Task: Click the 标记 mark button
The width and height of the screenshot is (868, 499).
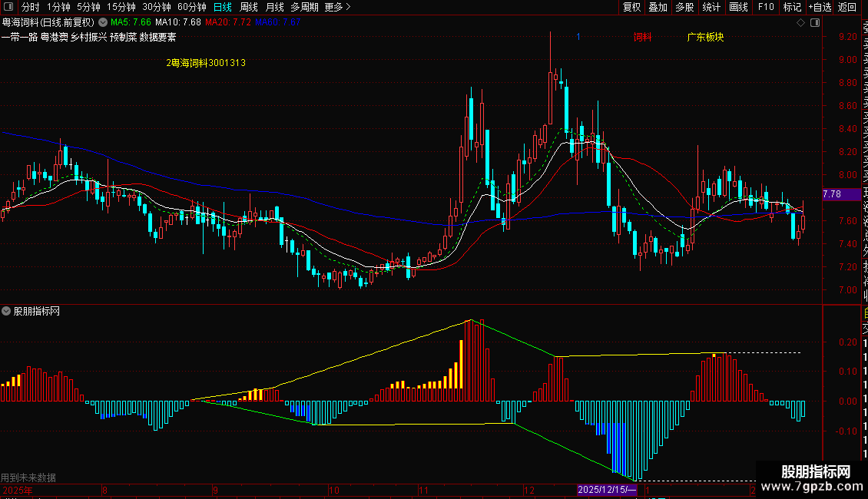Action: 792,7
